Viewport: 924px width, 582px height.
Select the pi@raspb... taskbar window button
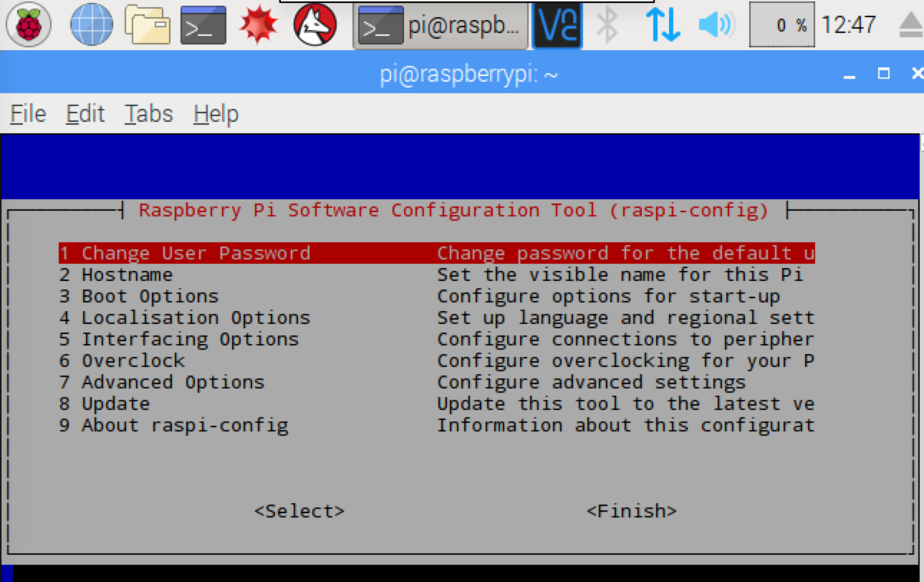click(x=441, y=26)
